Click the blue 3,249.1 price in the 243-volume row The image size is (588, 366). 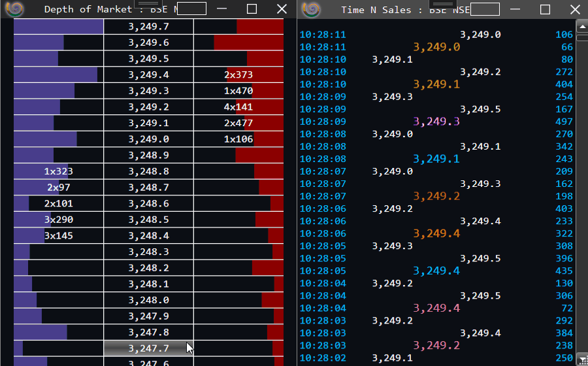pyautogui.click(x=436, y=159)
